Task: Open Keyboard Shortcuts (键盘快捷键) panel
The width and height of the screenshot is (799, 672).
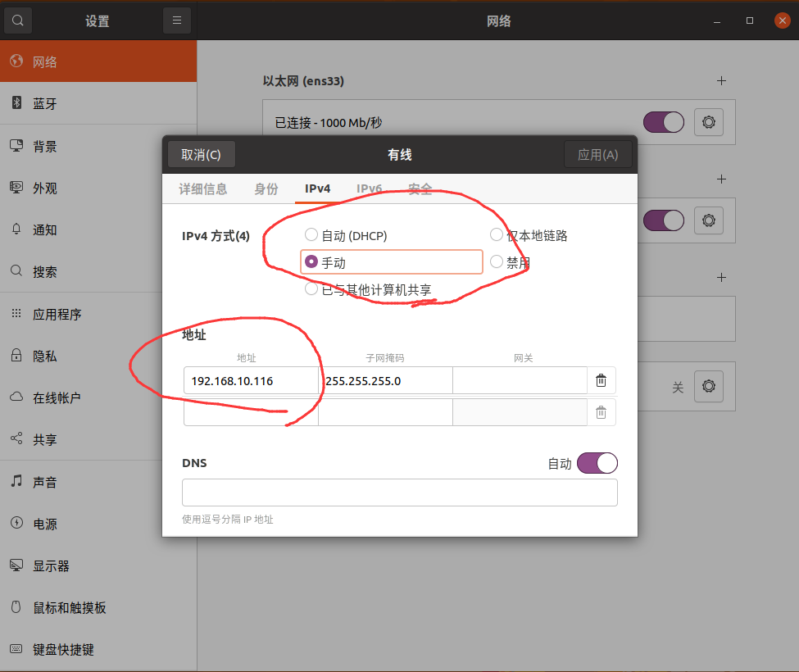Action: [x=98, y=649]
